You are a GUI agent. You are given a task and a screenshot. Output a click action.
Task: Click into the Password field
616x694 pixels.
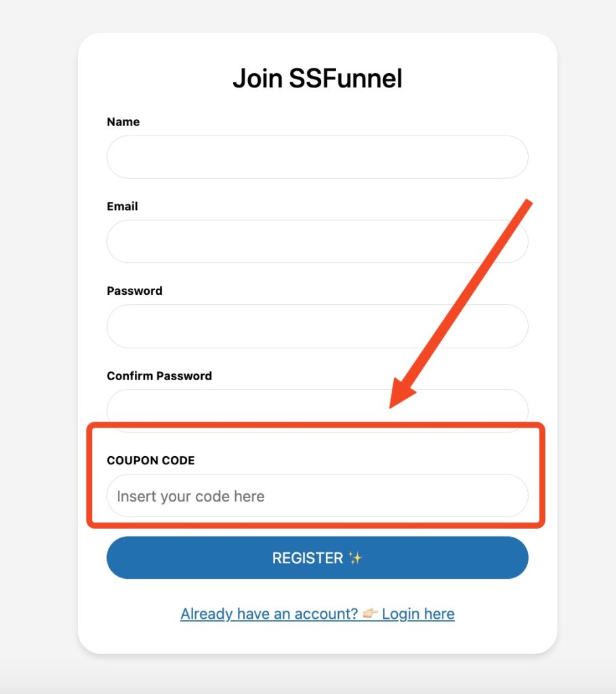[x=317, y=326]
